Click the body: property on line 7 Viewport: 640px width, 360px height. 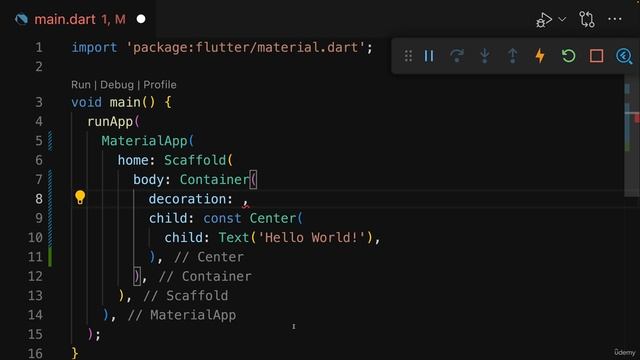tap(152, 179)
